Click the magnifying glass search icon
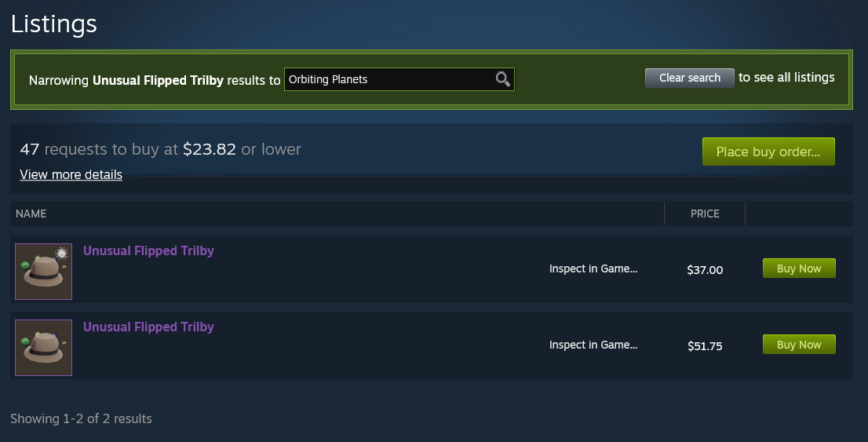Image resolution: width=868 pixels, height=442 pixels. pos(502,79)
